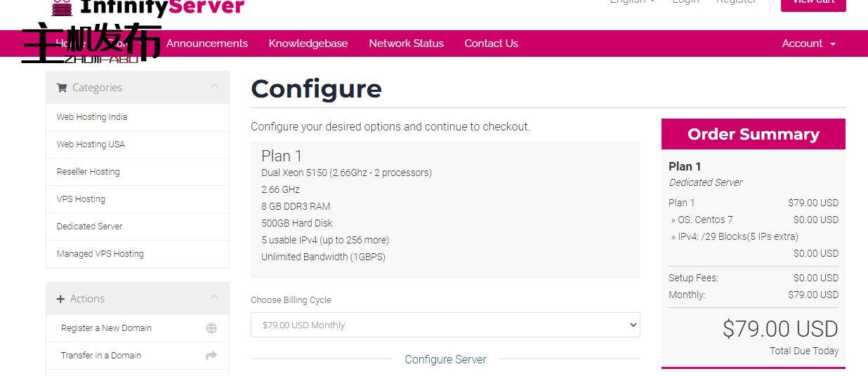This screenshot has height=376, width=868.
Task: Click the Transfer Domain arrow icon
Action: [x=211, y=356]
